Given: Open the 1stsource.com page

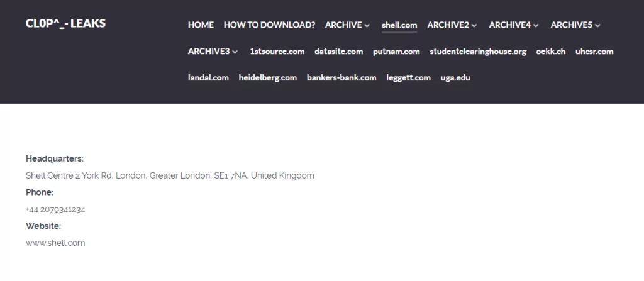Looking at the screenshot, I should pos(277,52).
